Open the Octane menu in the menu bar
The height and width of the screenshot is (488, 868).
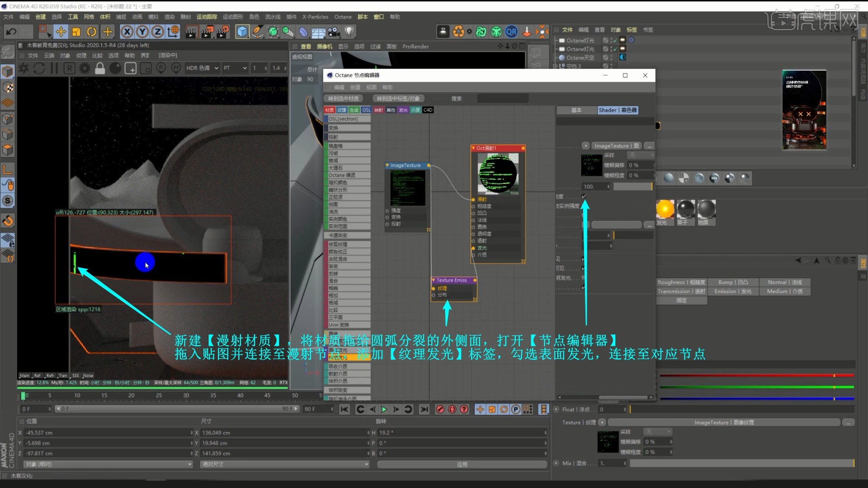click(343, 17)
